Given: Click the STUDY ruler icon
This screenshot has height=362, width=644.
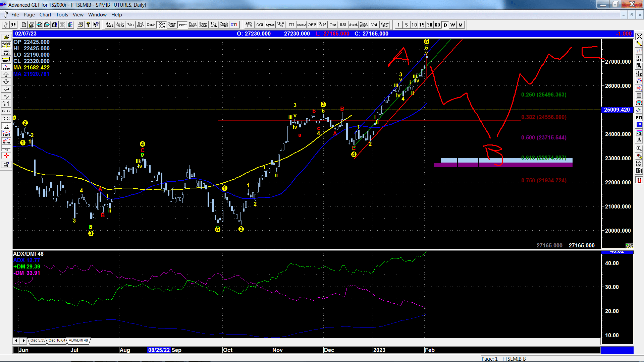Looking at the screenshot, I should 6,59.
